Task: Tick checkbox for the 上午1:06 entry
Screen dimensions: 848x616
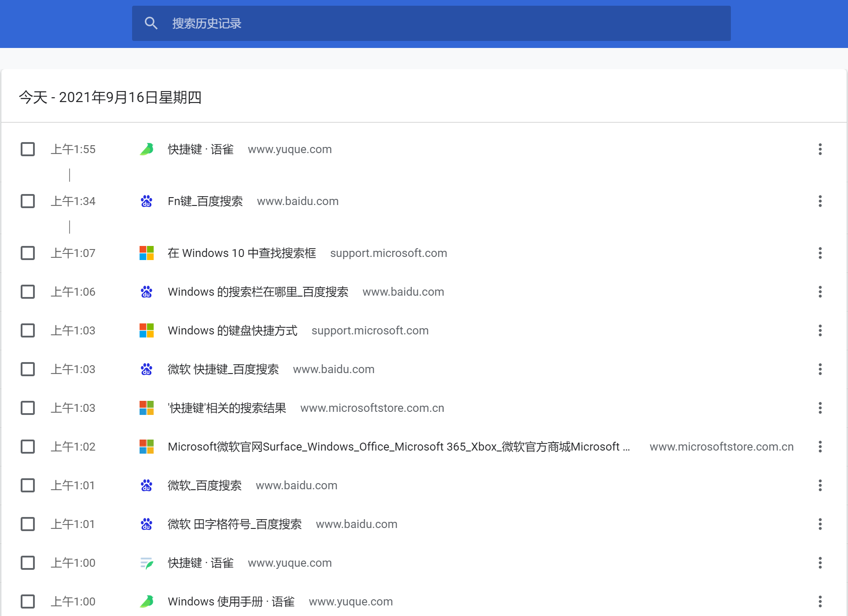Action: (x=28, y=292)
